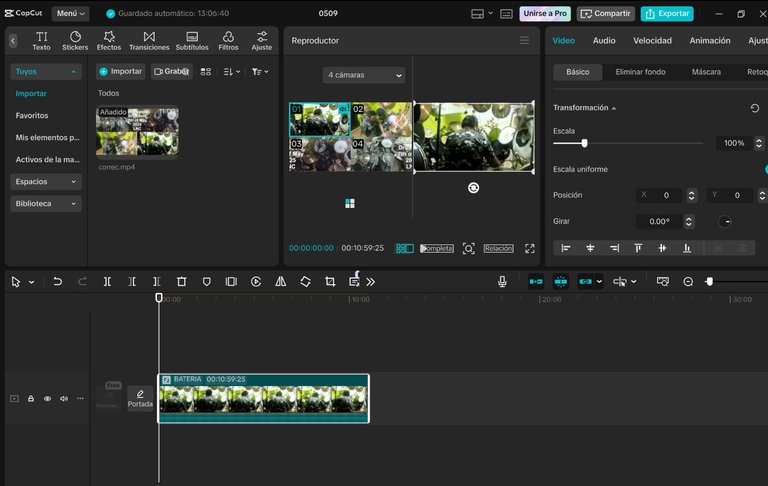Expand the Biblioteca section
The image size is (768, 486).
click(46, 204)
